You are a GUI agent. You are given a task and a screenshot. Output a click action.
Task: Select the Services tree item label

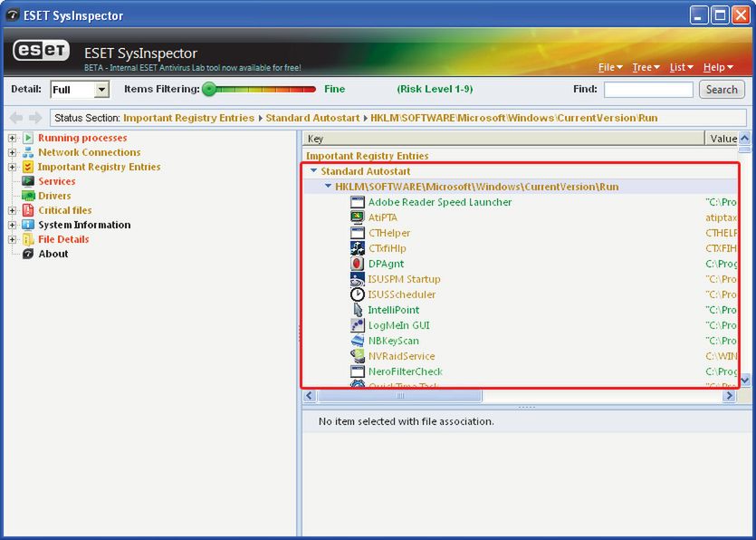tap(57, 181)
